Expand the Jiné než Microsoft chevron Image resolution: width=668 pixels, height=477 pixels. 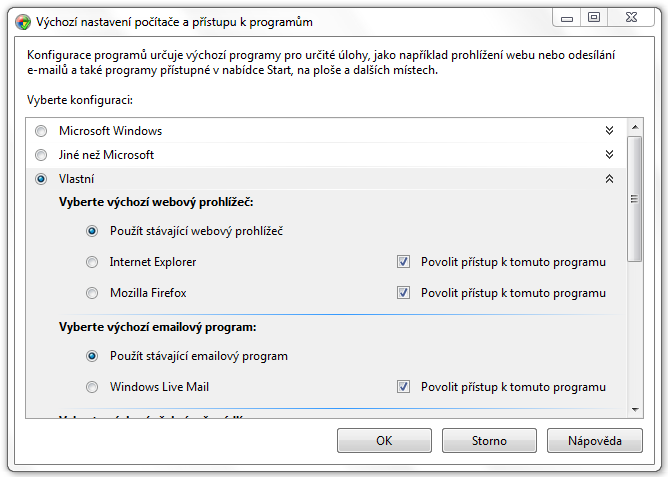(609, 155)
